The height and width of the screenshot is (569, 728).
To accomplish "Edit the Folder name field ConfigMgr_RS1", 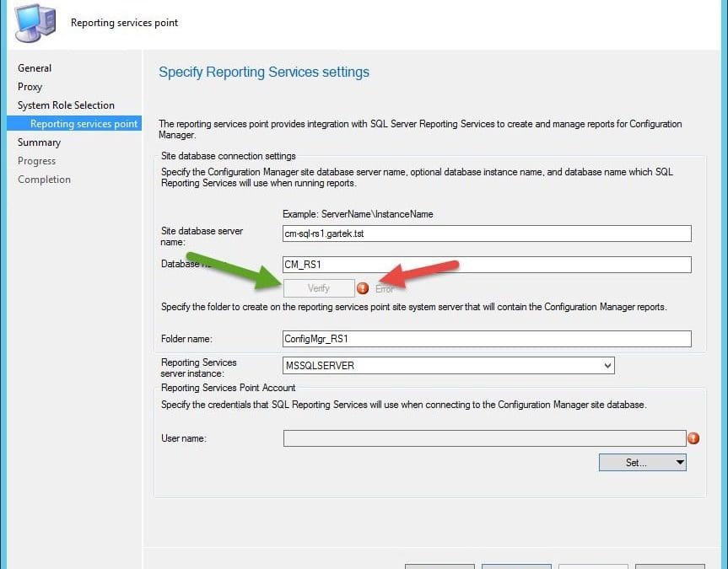I will coord(487,339).
